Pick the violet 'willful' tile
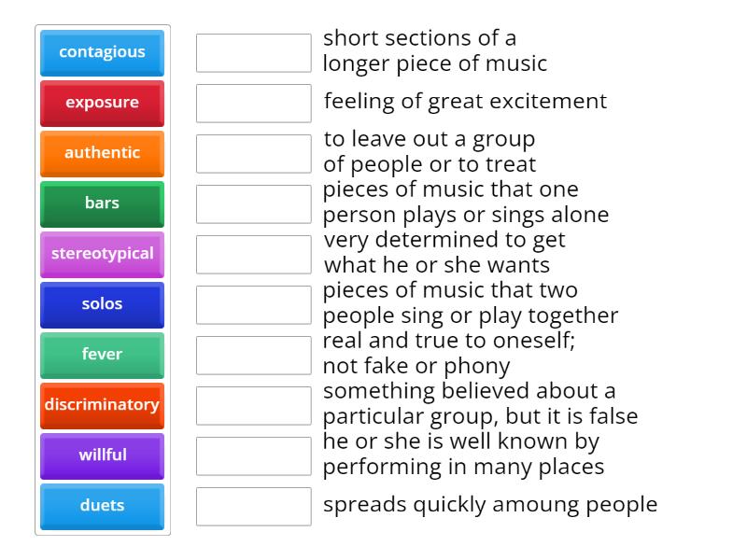This screenshot has height=560, width=747. coord(102,455)
